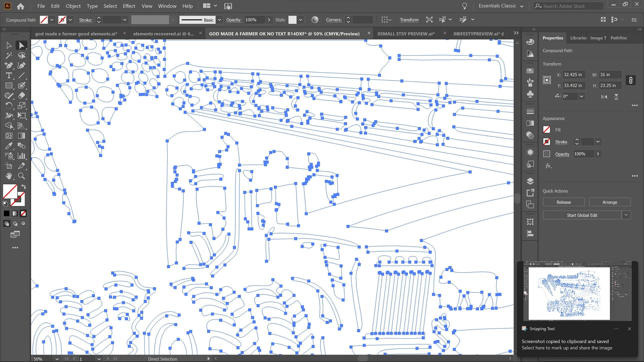Select the Rotate tool
This screenshot has width=644, height=362.
click(x=9, y=105)
